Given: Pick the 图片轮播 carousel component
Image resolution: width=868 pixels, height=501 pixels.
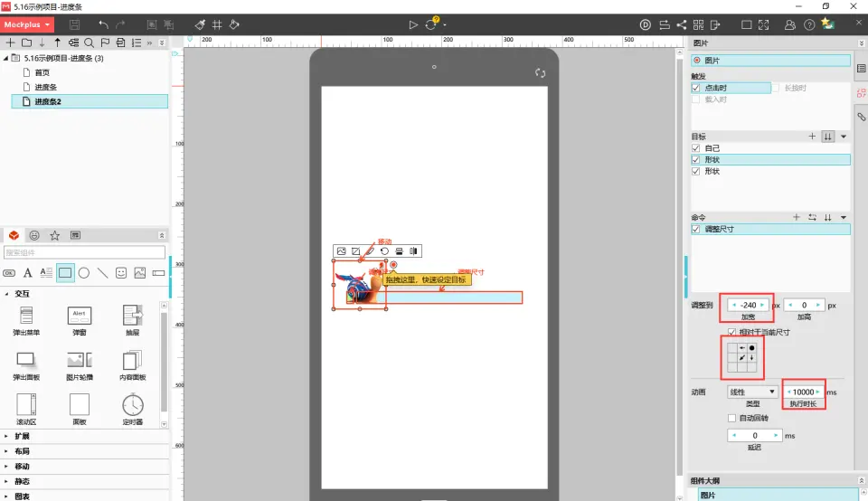Looking at the screenshot, I should (x=80, y=365).
